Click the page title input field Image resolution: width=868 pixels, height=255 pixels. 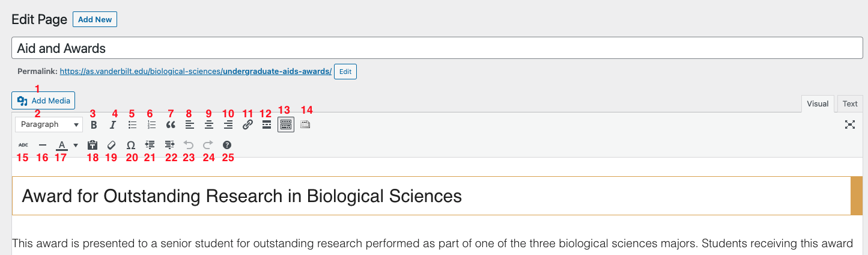[x=437, y=48]
